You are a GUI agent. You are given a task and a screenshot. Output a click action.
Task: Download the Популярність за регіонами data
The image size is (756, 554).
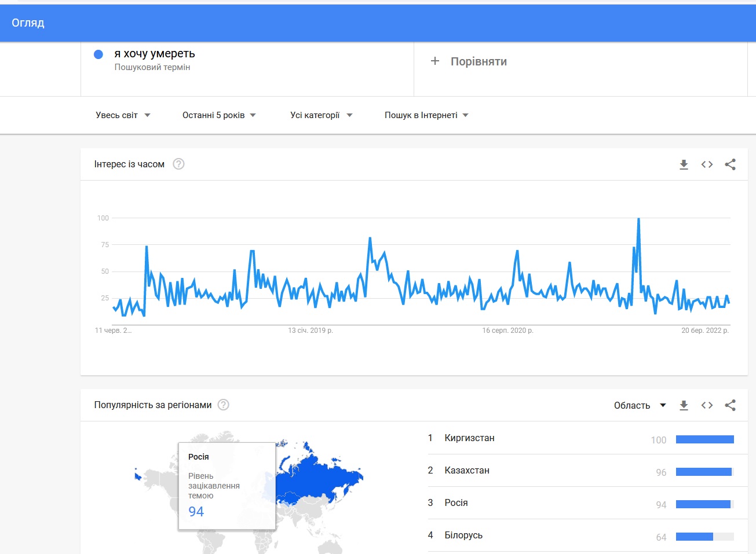pyautogui.click(x=684, y=405)
